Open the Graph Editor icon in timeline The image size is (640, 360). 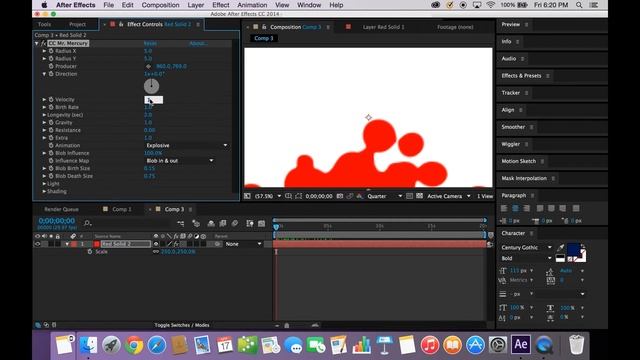tap(262, 223)
